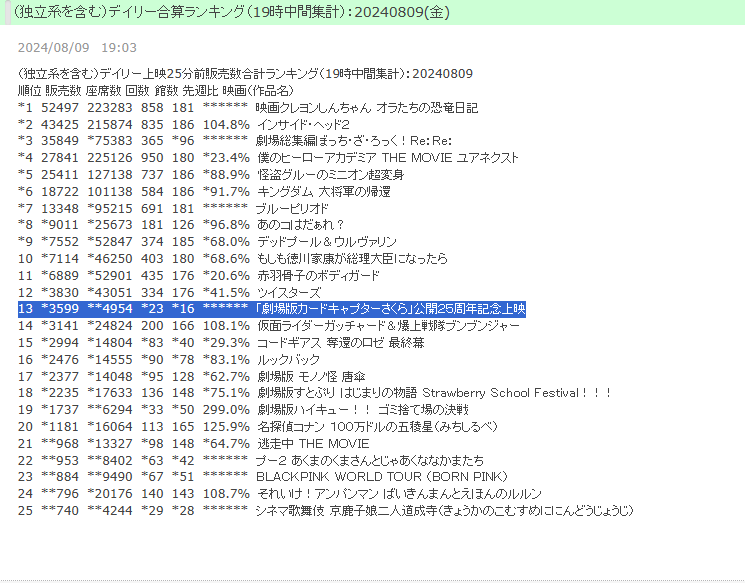Click the sales figure 52497
Image resolution: width=745 pixels, height=583 pixels.
[x=60, y=108]
